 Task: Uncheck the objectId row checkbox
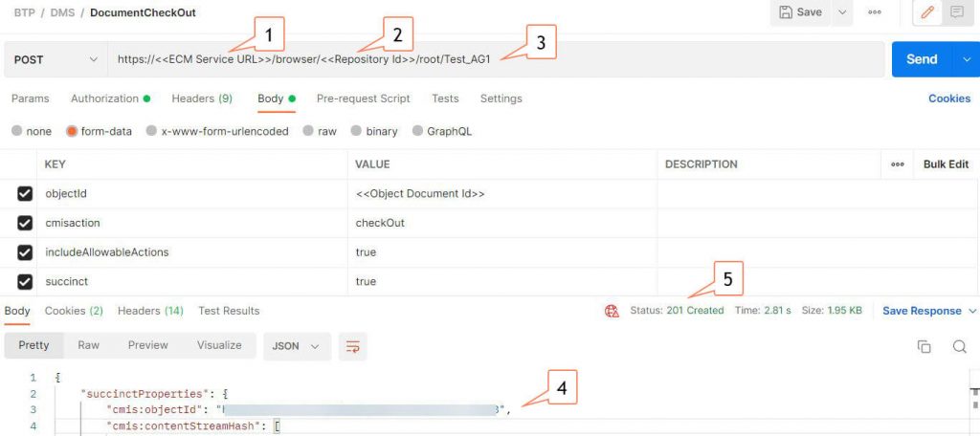tap(24, 194)
